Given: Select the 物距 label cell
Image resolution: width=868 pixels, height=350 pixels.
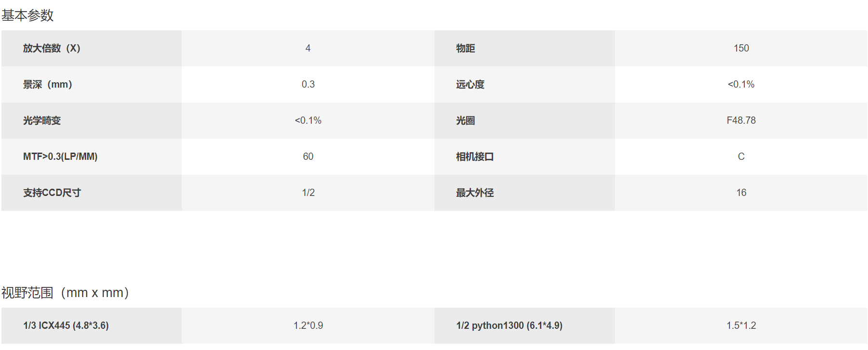Looking at the screenshot, I should click(x=524, y=48).
